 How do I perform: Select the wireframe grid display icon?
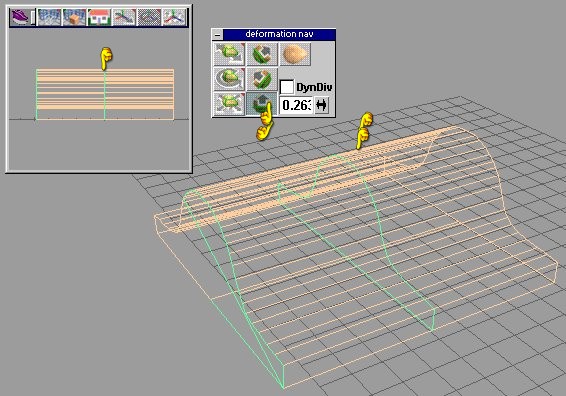coord(49,17)
